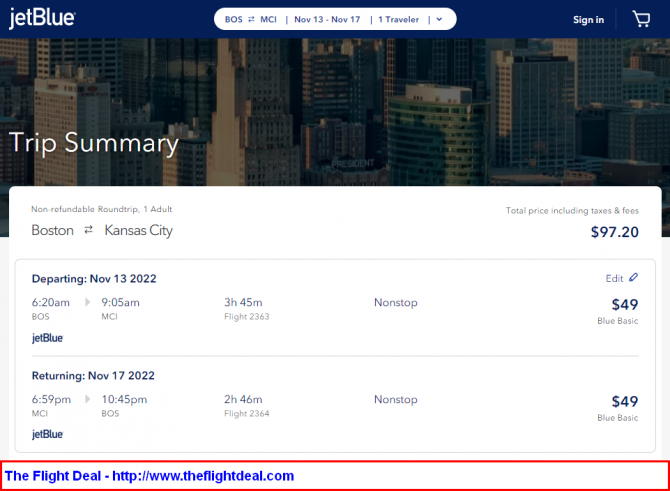Click the 3h 45m duration

pos(243,303)
